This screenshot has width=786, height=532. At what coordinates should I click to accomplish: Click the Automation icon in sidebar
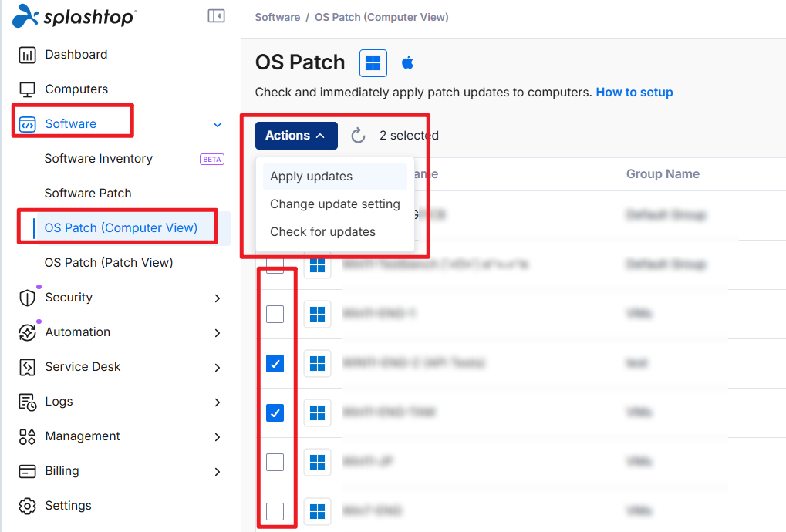[27, 332]
